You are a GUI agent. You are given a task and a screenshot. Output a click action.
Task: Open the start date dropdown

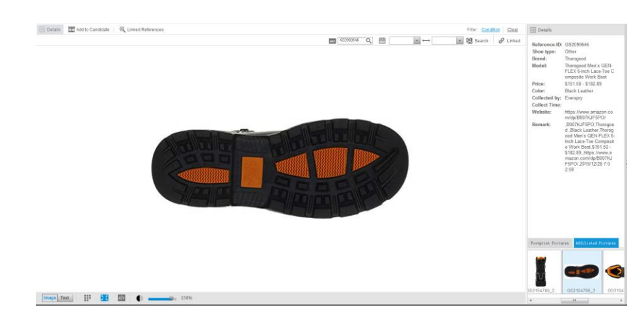(417, 41)
